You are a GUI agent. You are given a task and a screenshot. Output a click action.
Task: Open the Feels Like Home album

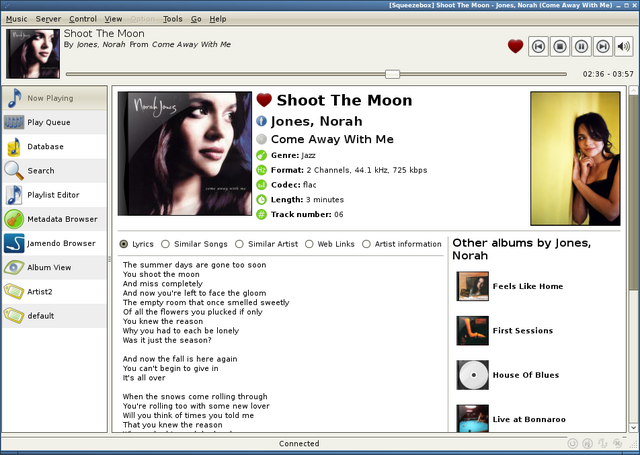tap(528, 286)
